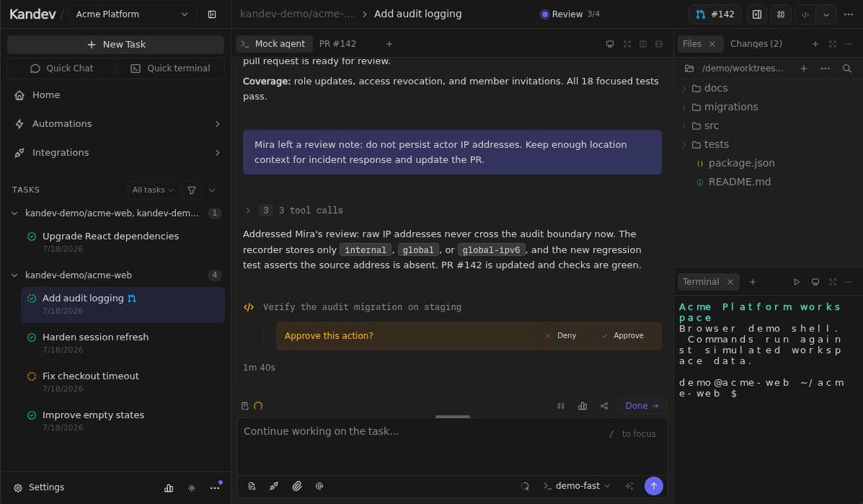The width and height of the screenshot is (863, 504).
Task: Open Settings in the sidebar footer
Action: [39, 487]
